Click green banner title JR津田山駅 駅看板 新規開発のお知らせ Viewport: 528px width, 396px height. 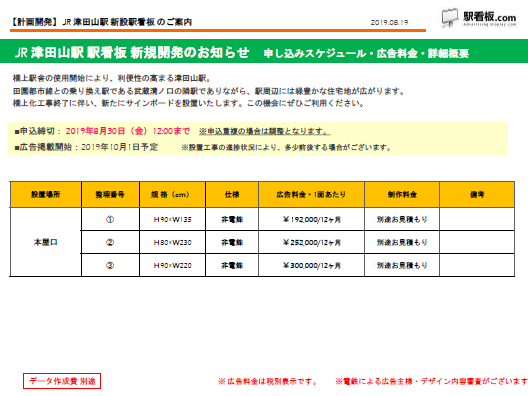pos(132,53)
